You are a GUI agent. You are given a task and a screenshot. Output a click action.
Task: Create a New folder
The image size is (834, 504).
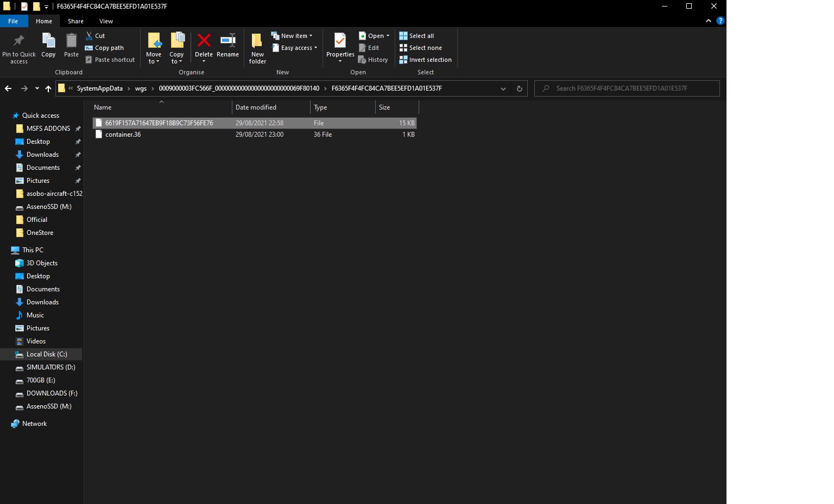point(257,48)
